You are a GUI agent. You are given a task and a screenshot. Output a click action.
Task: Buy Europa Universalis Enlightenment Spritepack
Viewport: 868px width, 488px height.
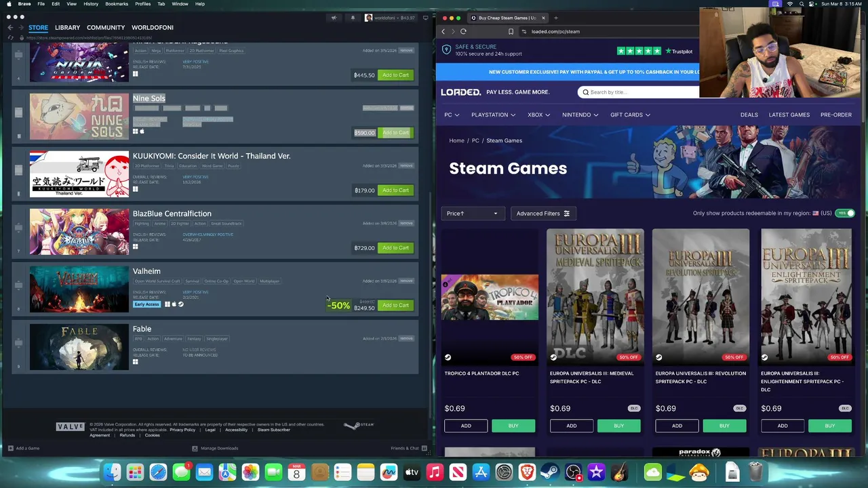[830, 426]
